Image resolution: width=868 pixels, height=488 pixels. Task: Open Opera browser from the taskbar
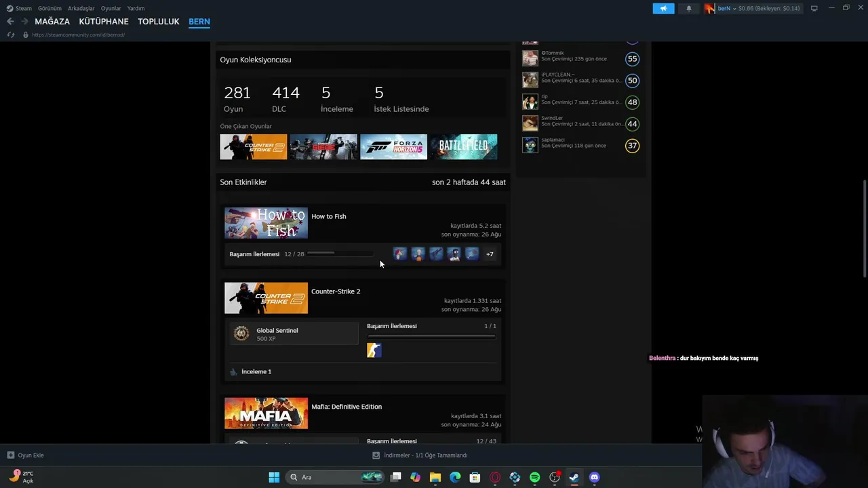[x=495, y=477]
